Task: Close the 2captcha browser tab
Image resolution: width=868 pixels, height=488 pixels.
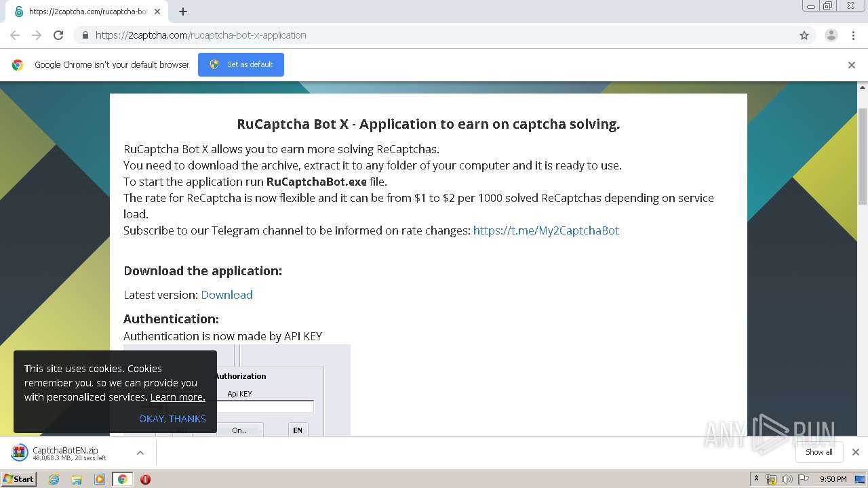Action: (157, 12)
